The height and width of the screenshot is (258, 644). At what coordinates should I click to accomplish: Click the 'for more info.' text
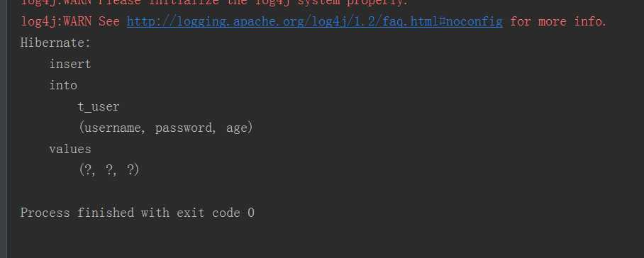(x=558, y=21)
